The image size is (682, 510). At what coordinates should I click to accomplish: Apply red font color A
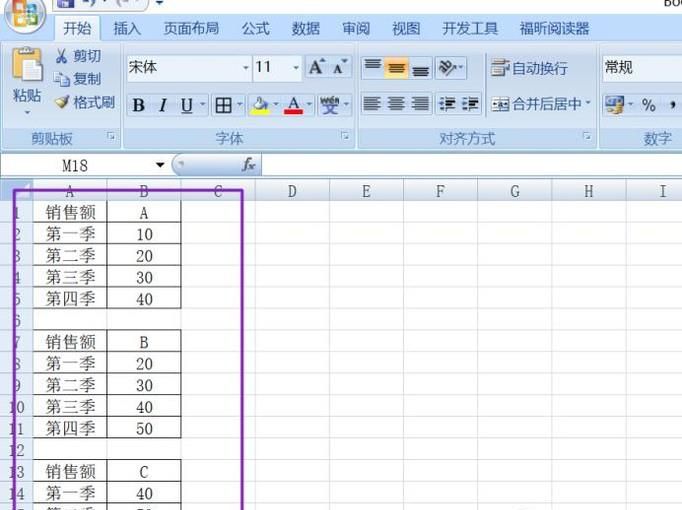(294, 105)
